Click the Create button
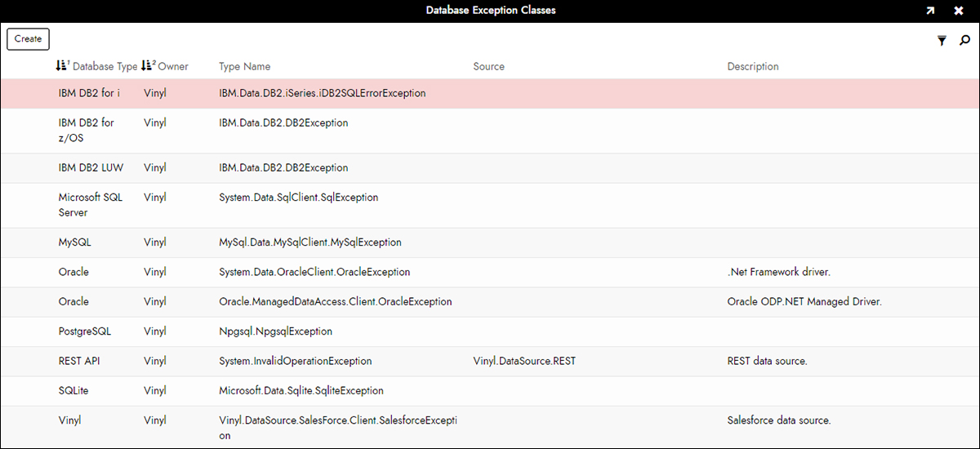Viewport: 980px width, 449px height. 28,38
